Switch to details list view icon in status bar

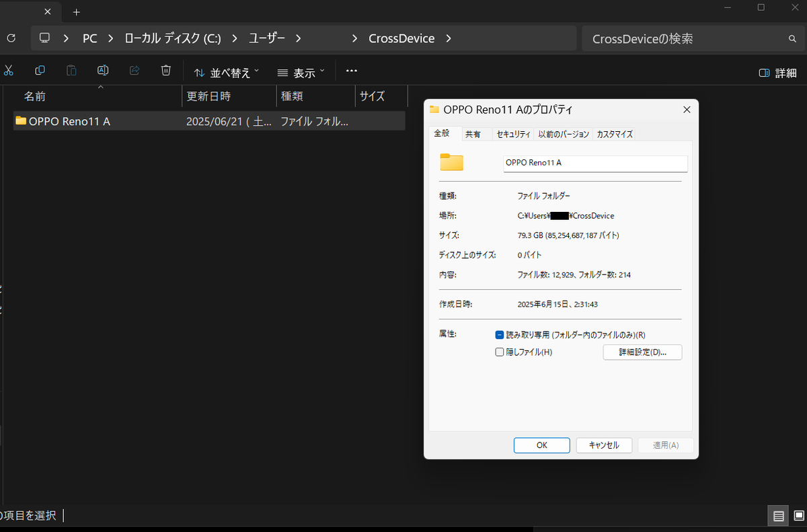tap(778, 517)
